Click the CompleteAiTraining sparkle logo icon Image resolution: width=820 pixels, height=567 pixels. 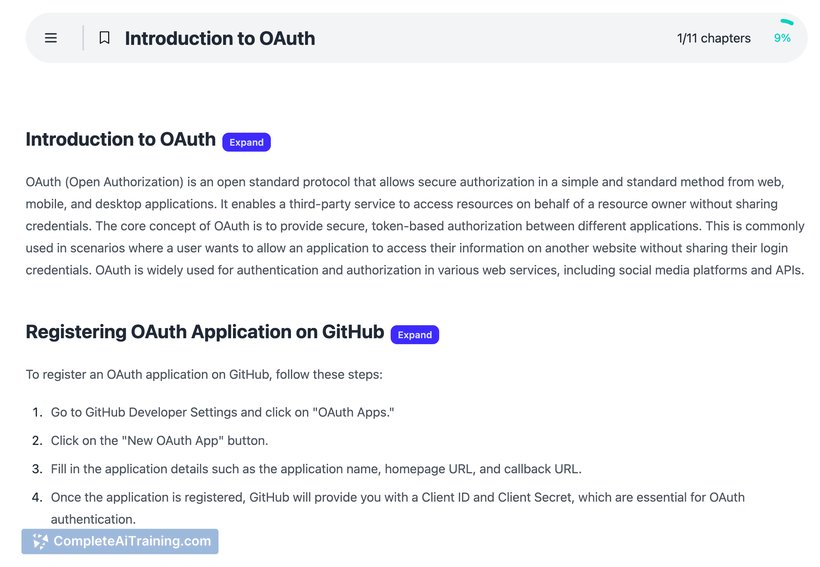[x=40, y=541]
